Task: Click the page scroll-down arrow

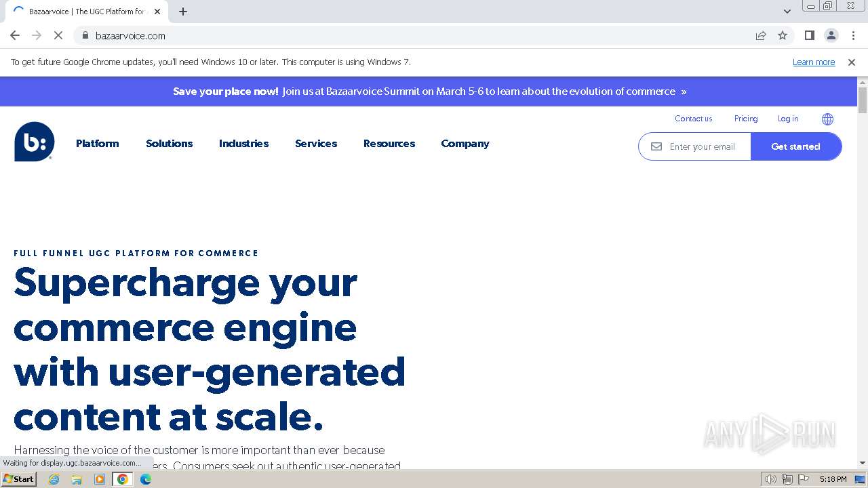Action: click(863, 463)
